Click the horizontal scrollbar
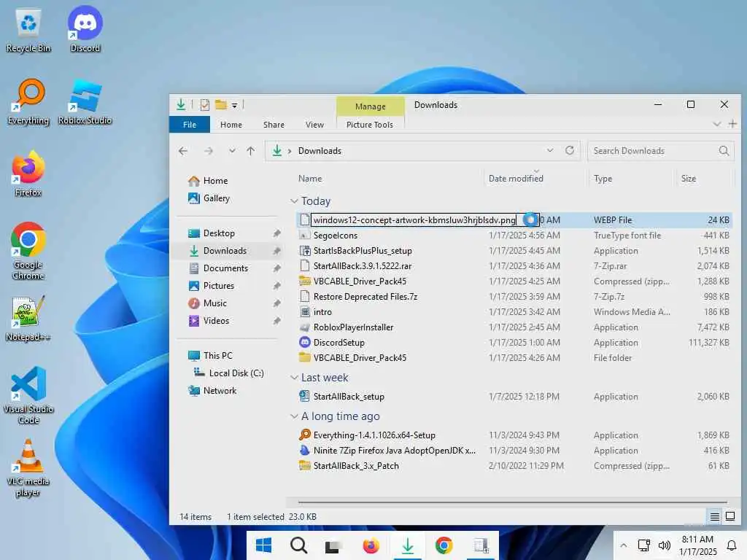 (x=513, y=502)
